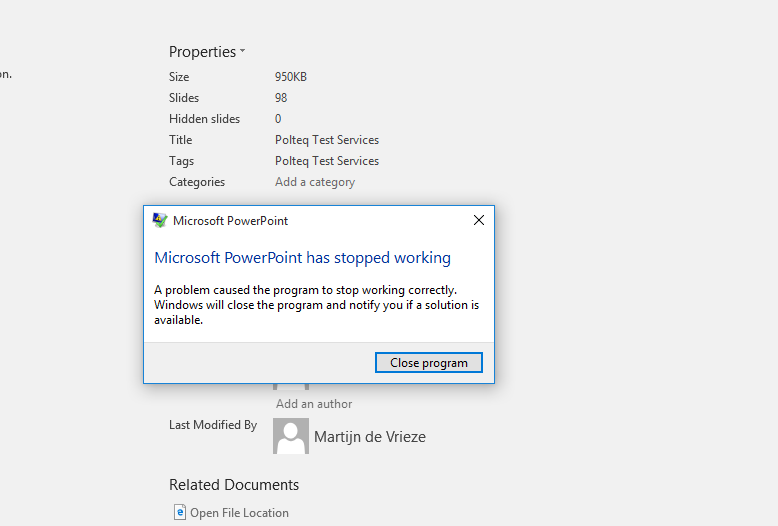The image size is (778, 526).
Task: Click the Title value Polteq Test Services
Action: pos(327,140)
